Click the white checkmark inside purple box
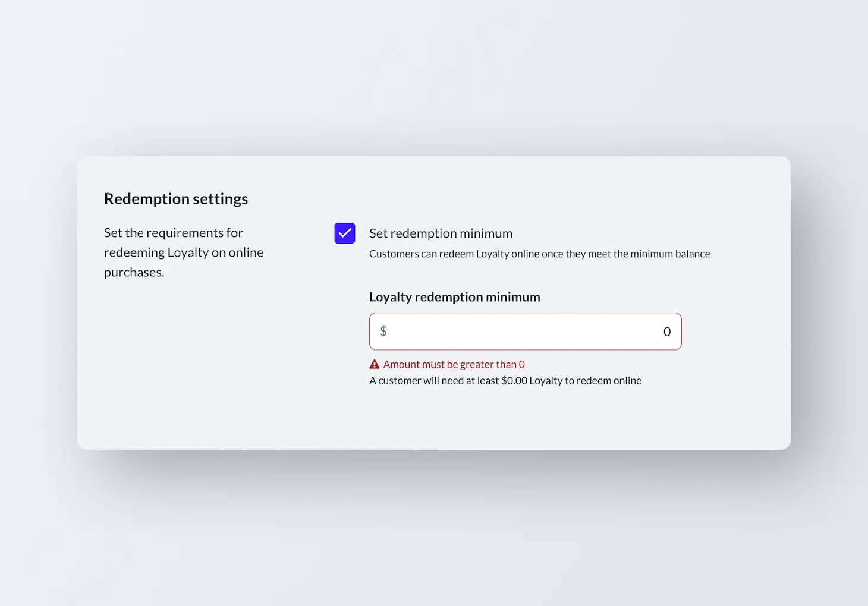868x606 pixels. (x=345, y=233)
